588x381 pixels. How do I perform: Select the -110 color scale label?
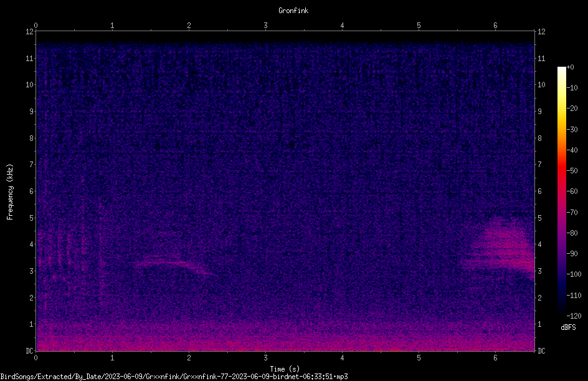click(x=574, y=296)
